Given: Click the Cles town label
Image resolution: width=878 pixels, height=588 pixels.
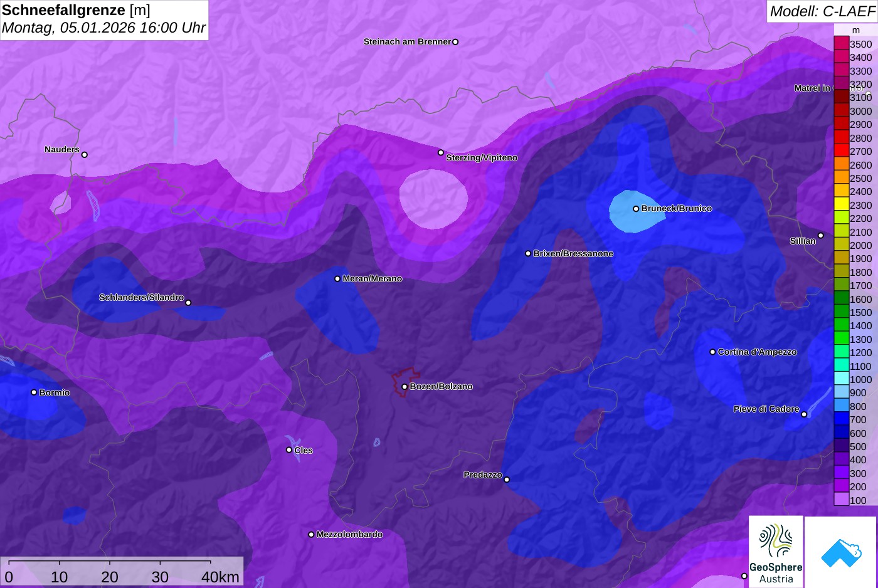Looking at the screenshot, I should 304,450.
